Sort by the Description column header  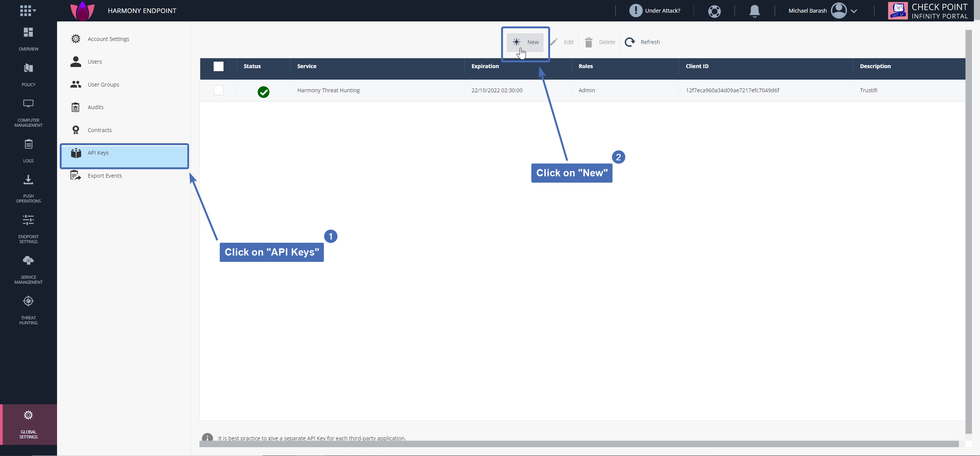(x=875, y=66)
